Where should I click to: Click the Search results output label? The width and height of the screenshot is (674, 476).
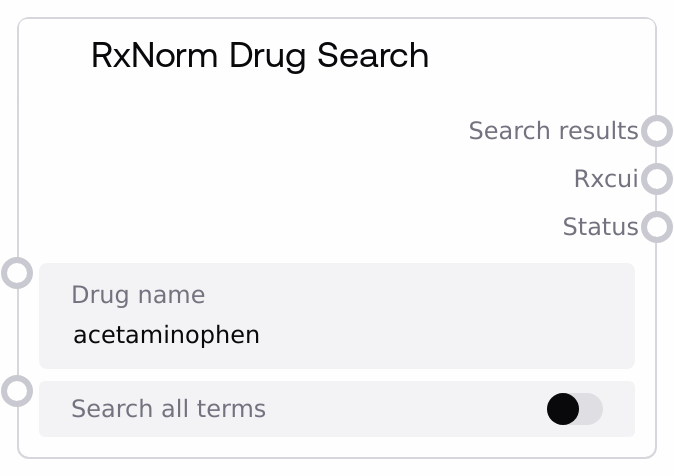tap(552, 131)
